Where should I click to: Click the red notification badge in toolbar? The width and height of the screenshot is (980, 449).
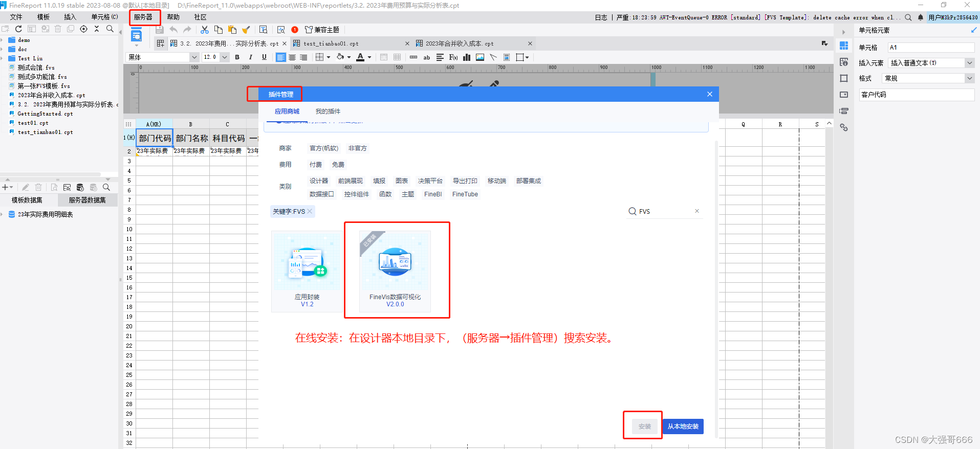click(295, 30)
